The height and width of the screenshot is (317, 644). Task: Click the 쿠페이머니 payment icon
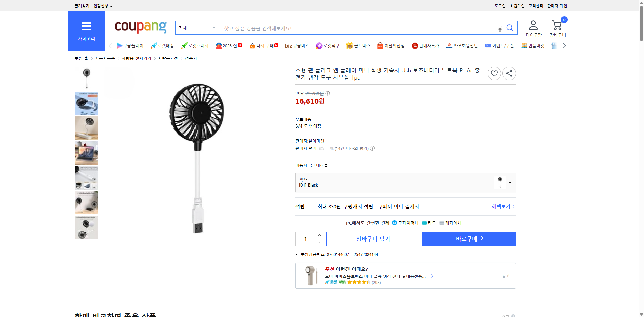[394, 223]
